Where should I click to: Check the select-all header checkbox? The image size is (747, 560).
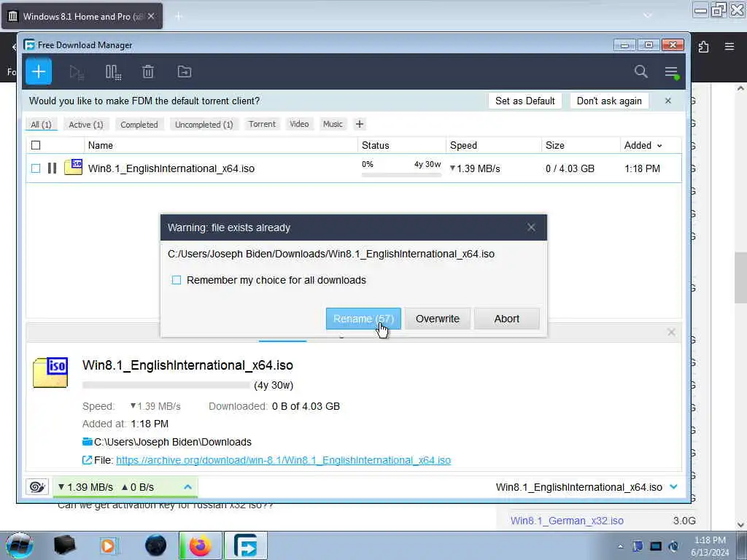click(x=36, y=145)
